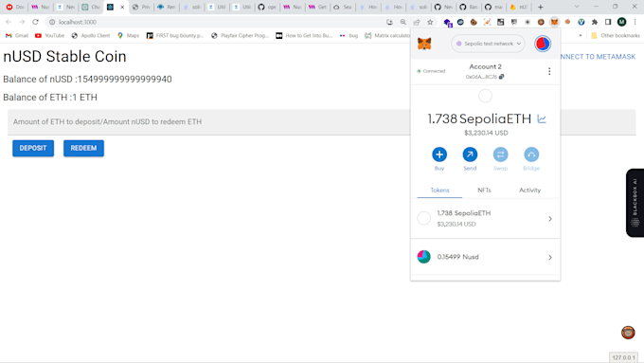Click the Send button in MetaMask

tap(470, 158)
